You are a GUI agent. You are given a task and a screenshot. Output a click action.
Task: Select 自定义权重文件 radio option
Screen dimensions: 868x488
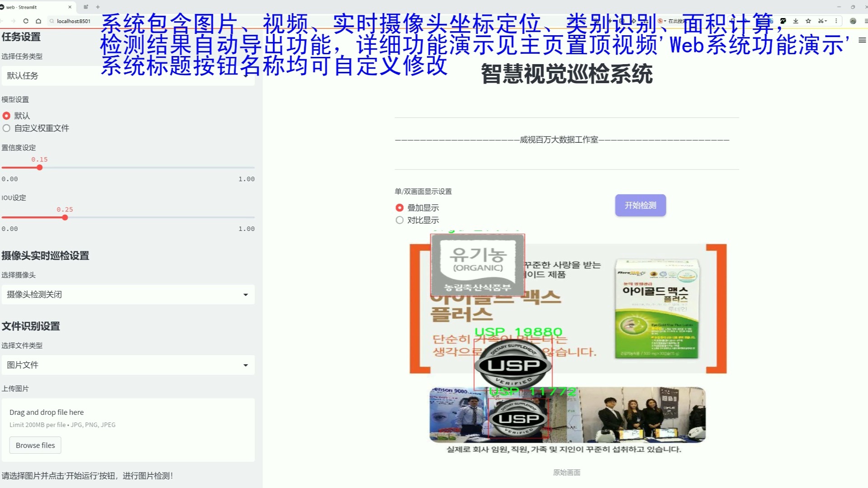click(36, 128)
